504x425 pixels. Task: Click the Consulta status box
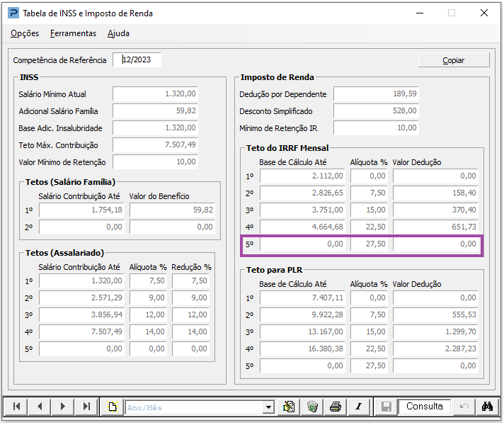click(x=424, y=407)
